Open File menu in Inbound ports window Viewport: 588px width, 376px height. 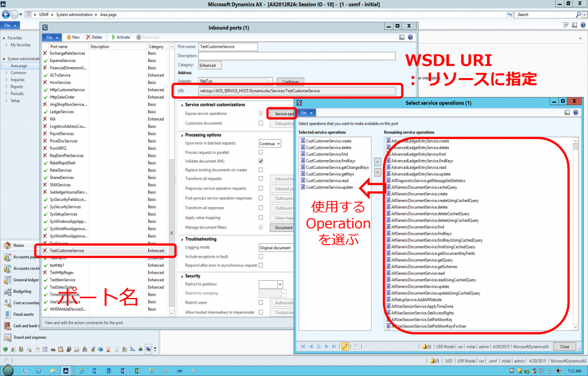coord(51,37)
